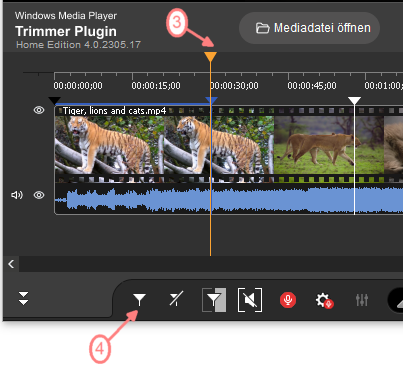The image size is (403, 381).
Task: Click the blue audio waveform track
Action: pyautogui.click(x=229, y=199)
